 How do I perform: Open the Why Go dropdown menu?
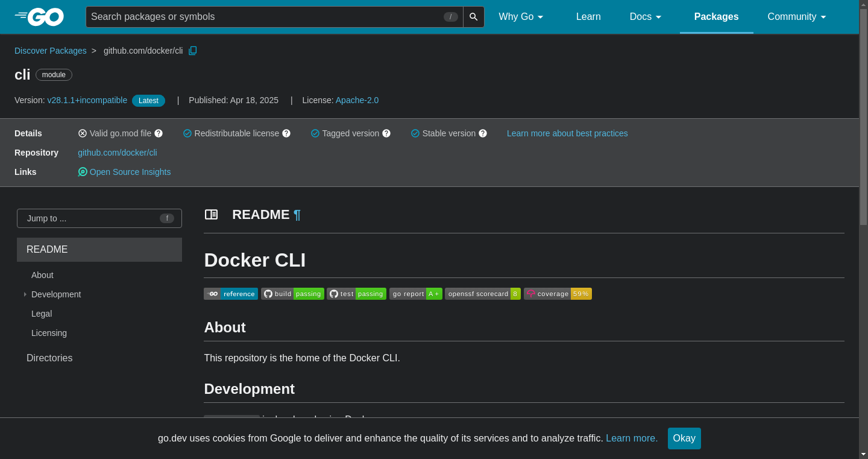521,17
